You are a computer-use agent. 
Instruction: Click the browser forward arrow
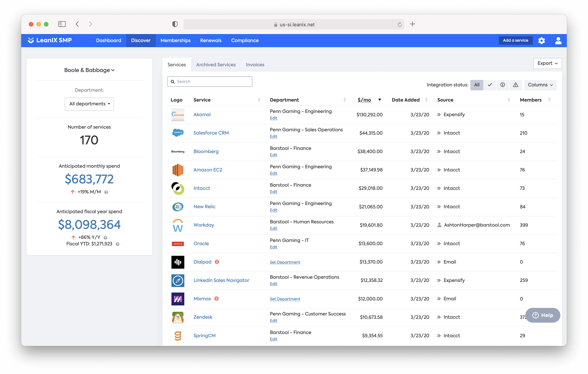(90, 24)
